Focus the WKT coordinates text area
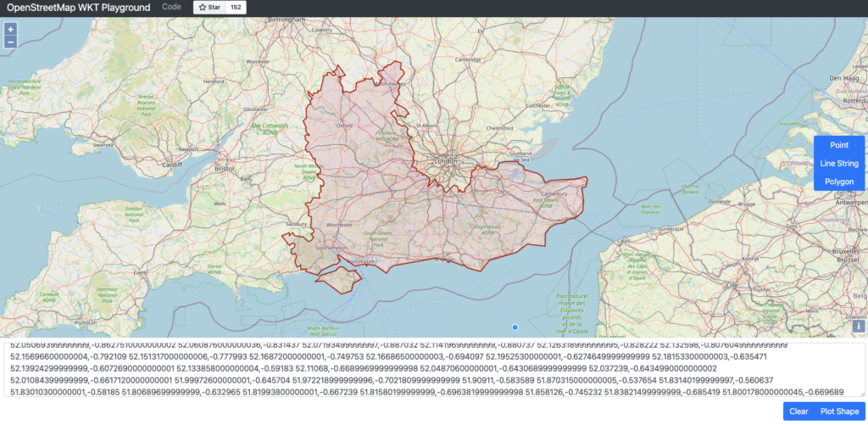This screenshot has height=425, width=868. [432, 369]
